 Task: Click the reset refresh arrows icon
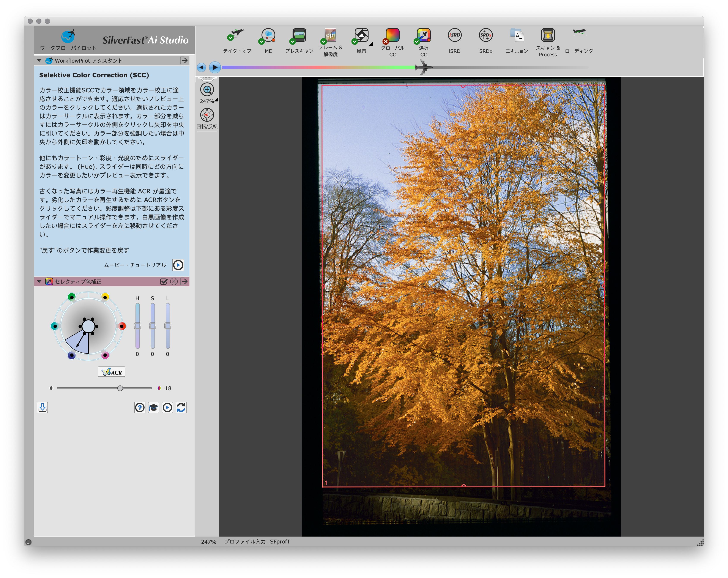click(181, 408)
